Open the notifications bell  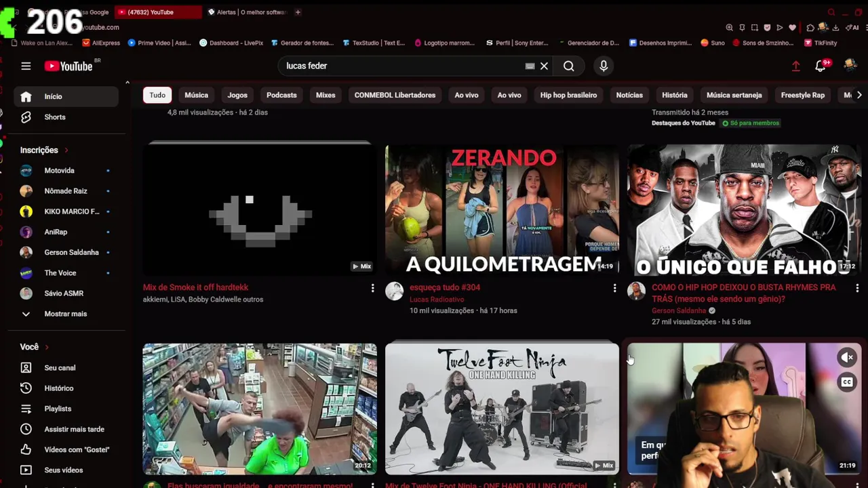click(x=821, y=66)
